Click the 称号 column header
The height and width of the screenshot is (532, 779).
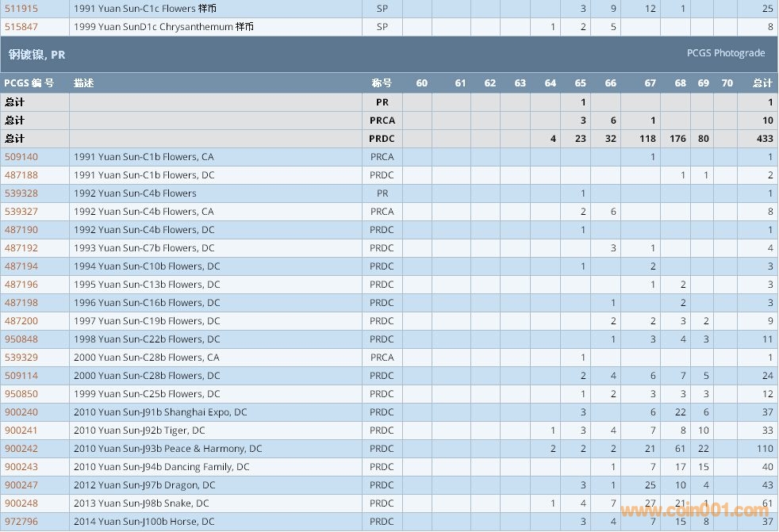point(382,83)
